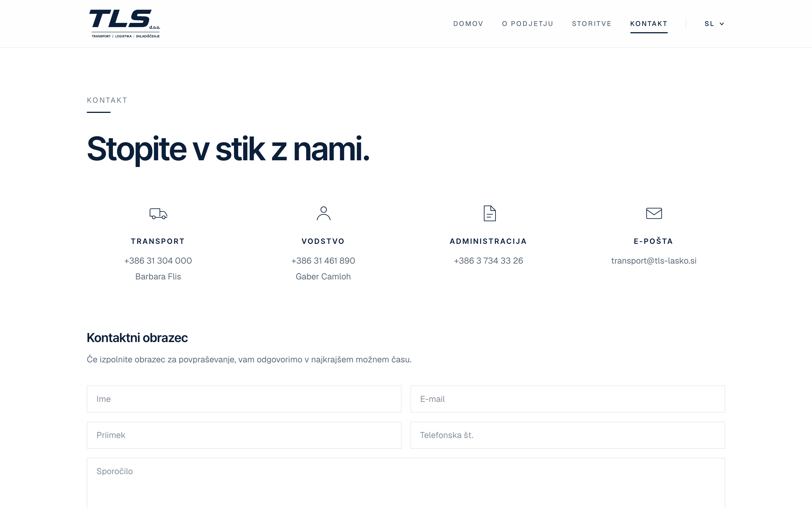Click the name Gaber Camloh
This screenshot has height=508, width=812.
point(323,277)
